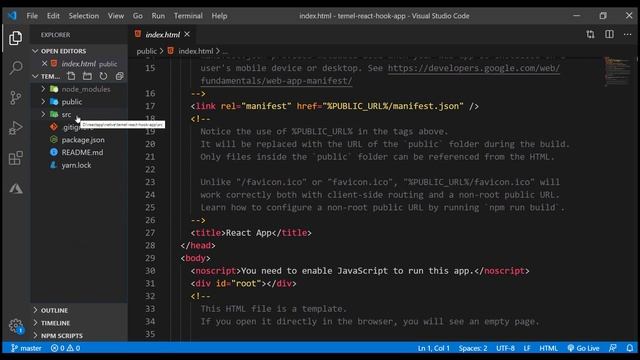Split the editor to the right
Screen dimensions: 640x360
coord(609,34)
